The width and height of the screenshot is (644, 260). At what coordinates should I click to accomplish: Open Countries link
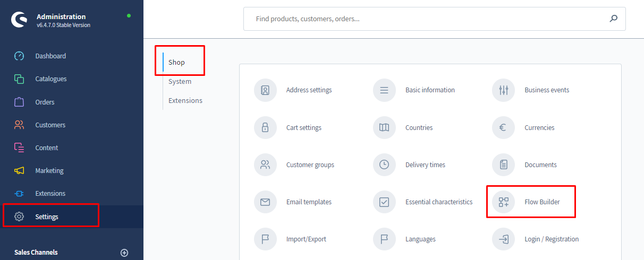pos(419,127)
